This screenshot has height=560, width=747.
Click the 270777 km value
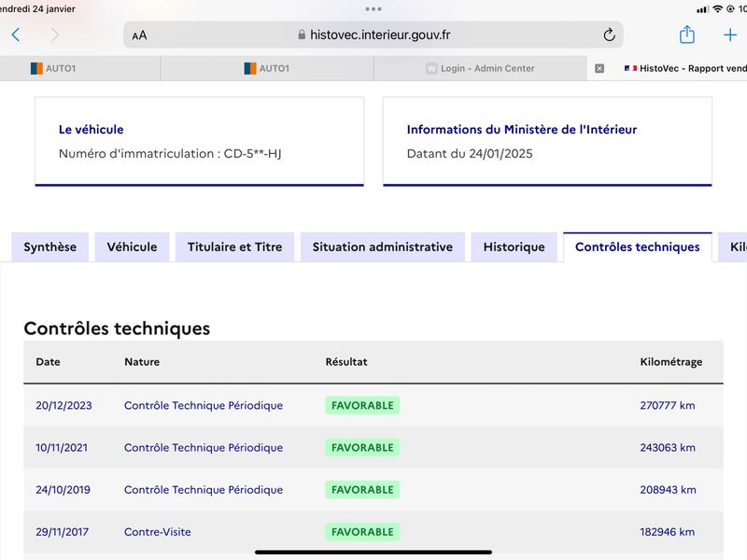668,406
